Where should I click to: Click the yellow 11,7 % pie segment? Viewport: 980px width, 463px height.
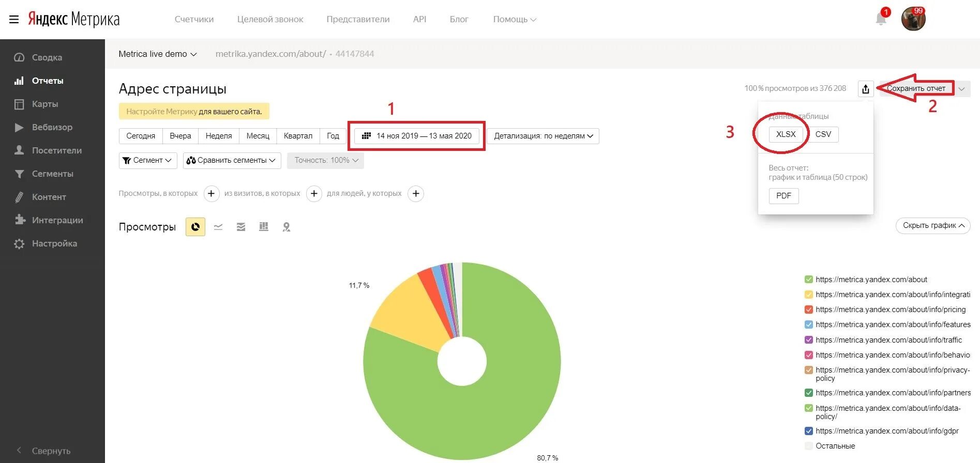tap(409, 315)
